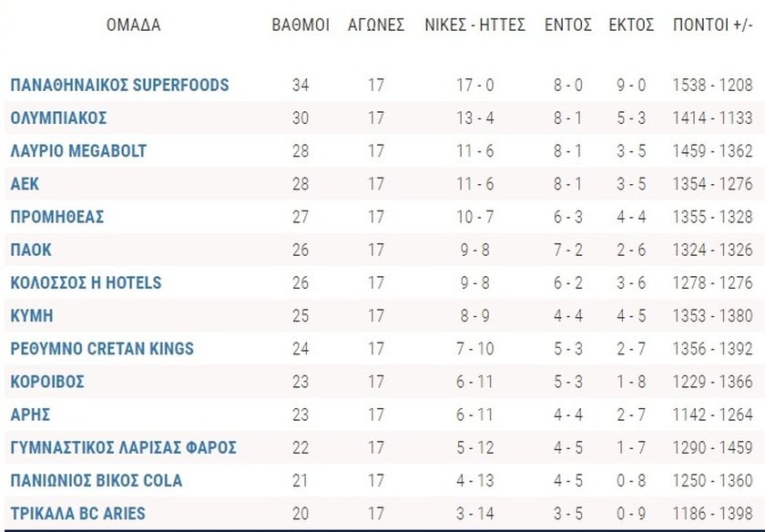Go to ΓΥΜΝΑΣΤΙΚΟΣ ΛΑΡΙΣΑΣ ΦΑΡΟΣ team page
The image size is (765, 532).
tap(124, 447)
